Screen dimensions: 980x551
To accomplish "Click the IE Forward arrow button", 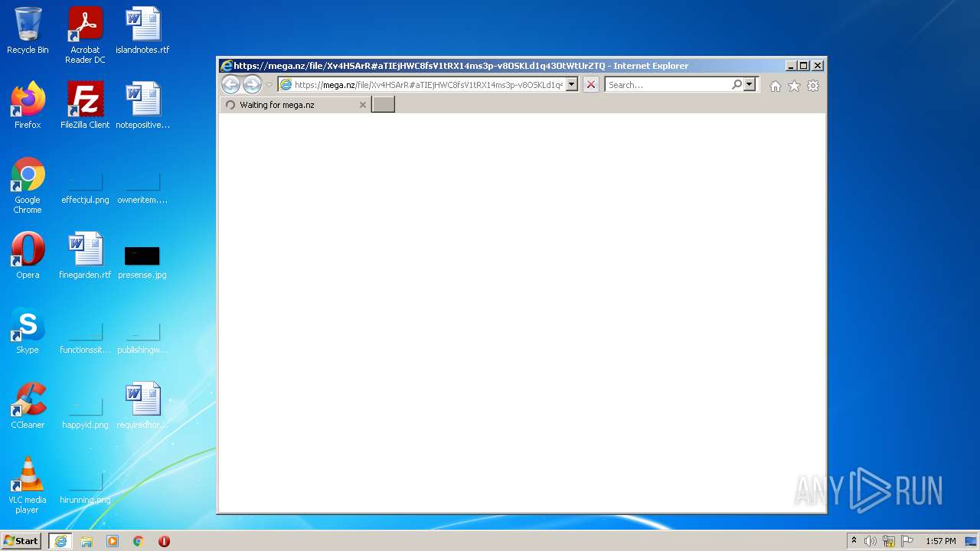I will [x=252, y=85].
